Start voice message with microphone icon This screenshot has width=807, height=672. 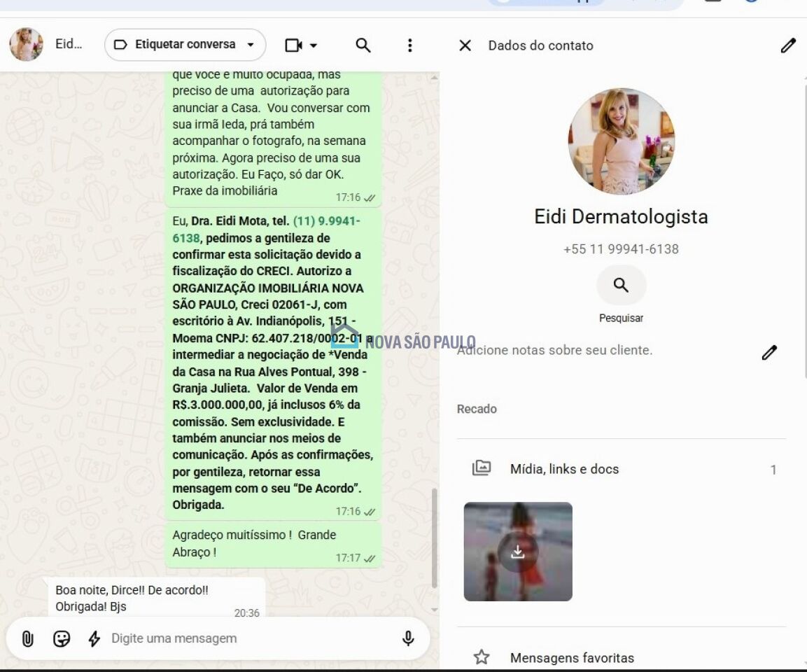tap(408, 638)
